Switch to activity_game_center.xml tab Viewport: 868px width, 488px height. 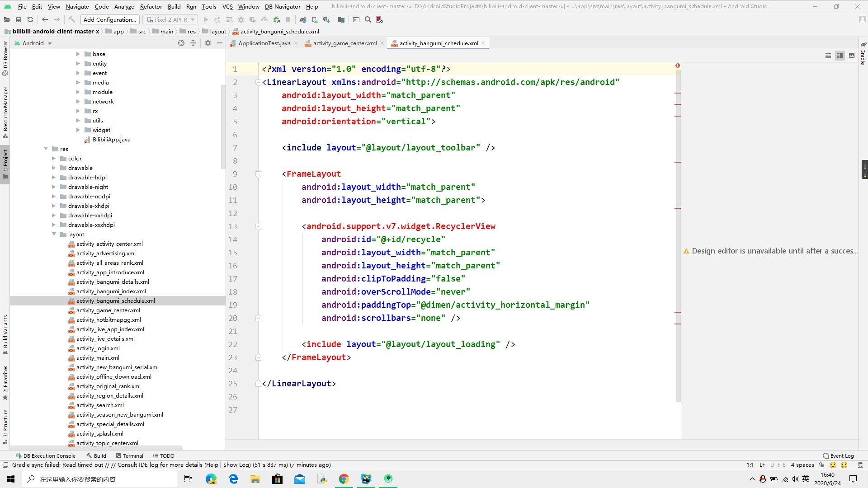344,43
